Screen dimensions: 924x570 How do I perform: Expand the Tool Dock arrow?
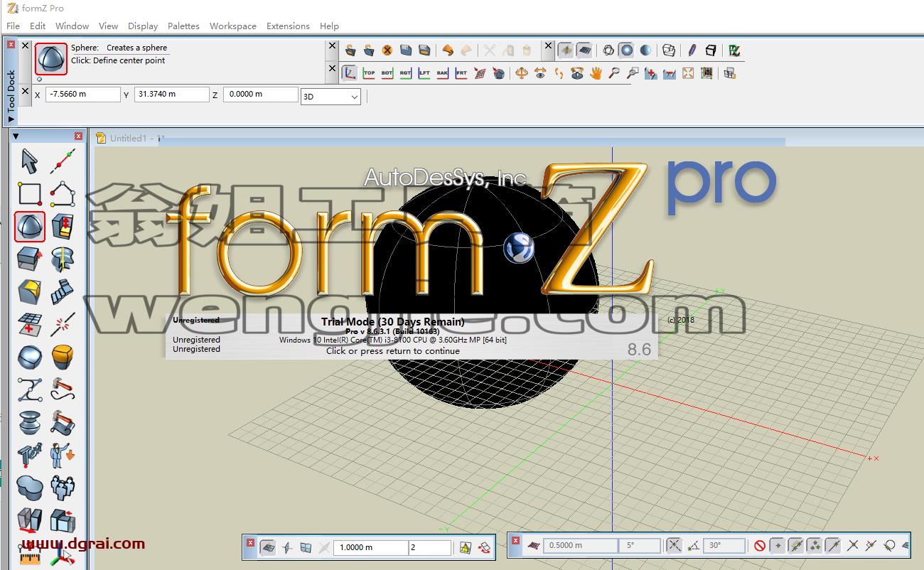pyautogui.click(x=11, y=119)
